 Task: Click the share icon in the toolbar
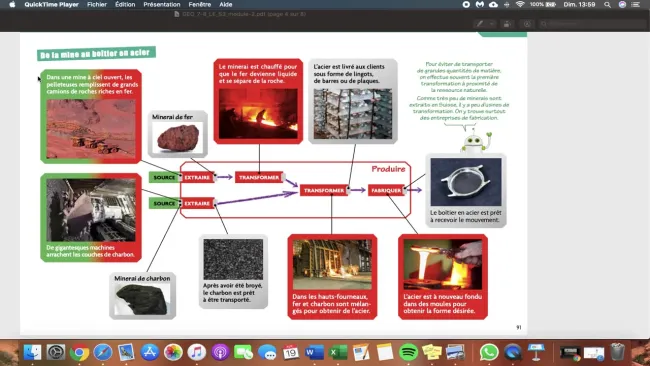point(507,24)
